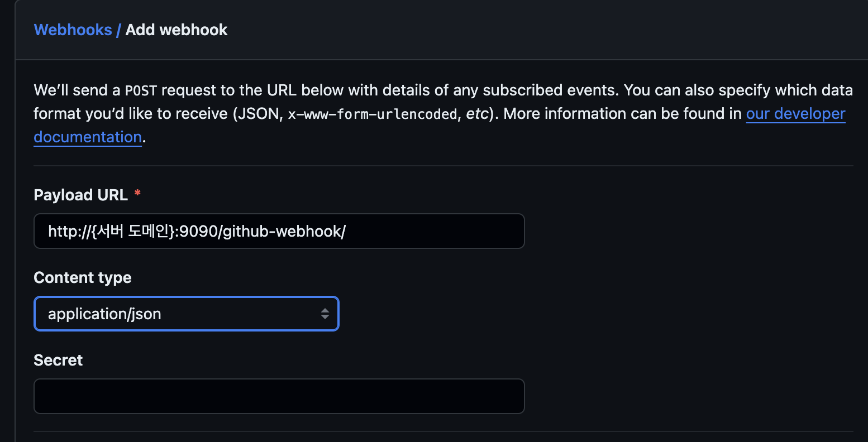Click the 'Add webhook' breadcrumb heading
868x442 pixels.
177,30
